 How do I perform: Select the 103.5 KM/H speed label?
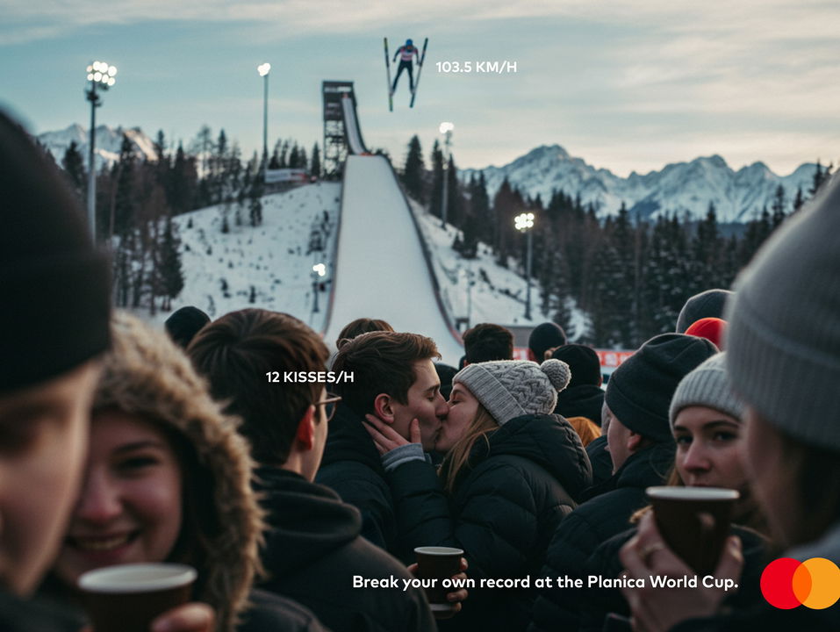[x=477, y=68]
